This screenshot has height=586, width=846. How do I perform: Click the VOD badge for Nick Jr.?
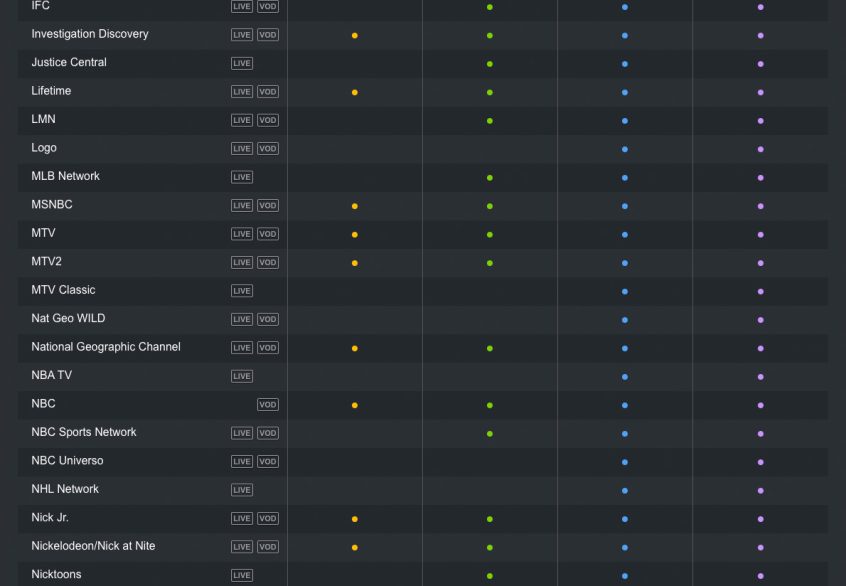tap(268, 519)
